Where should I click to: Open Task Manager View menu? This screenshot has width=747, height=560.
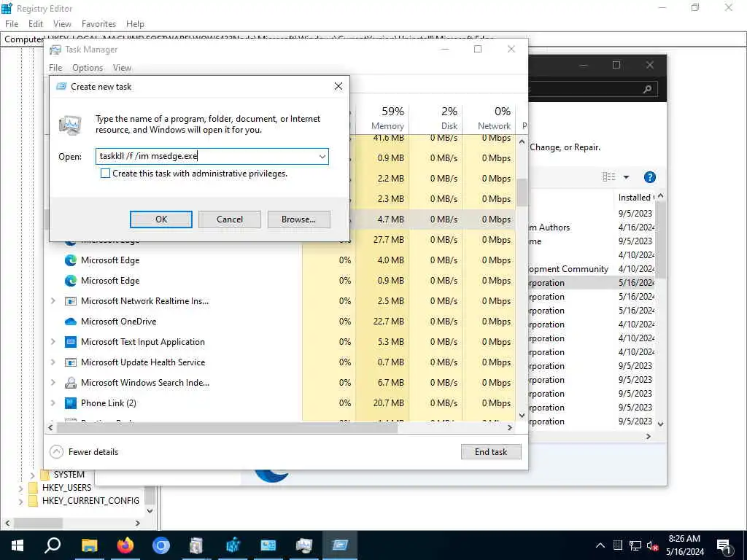click(x=122, y=68)
